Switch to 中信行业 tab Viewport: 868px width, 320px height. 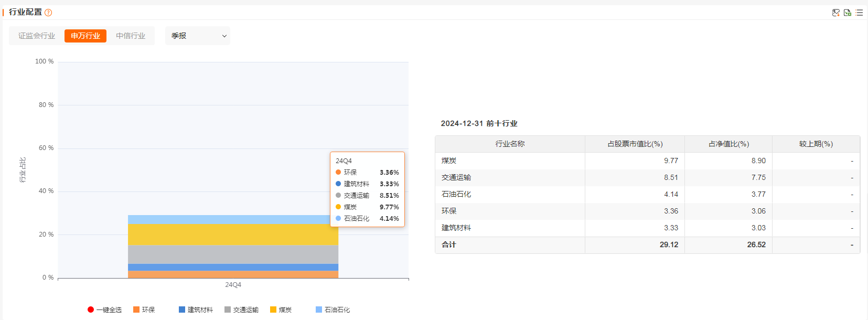click(131, 36)
